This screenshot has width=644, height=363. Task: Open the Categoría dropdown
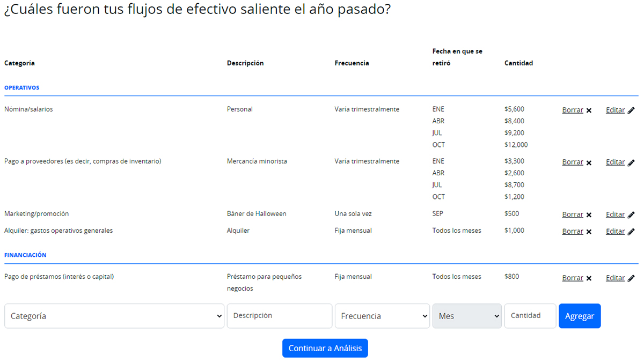[x=114, y=316]
